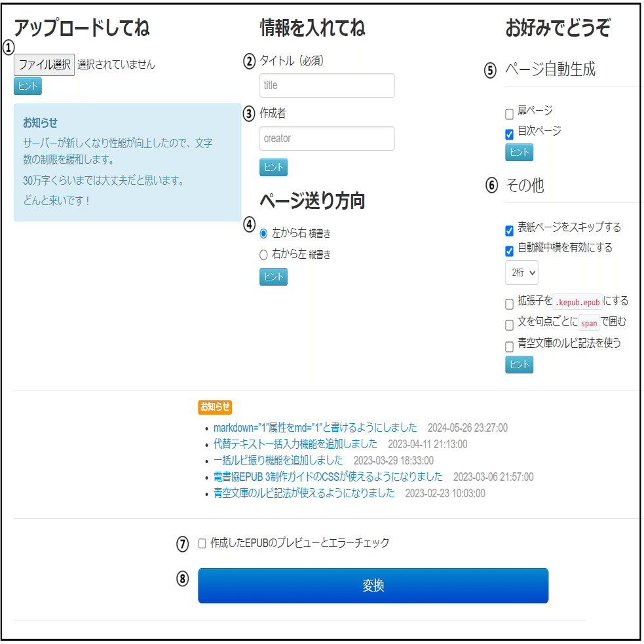Click the ヒント hint in ページ自動生成 section
Screen dimensions: 644x644
pyautogui.click(x=518, y=152)
